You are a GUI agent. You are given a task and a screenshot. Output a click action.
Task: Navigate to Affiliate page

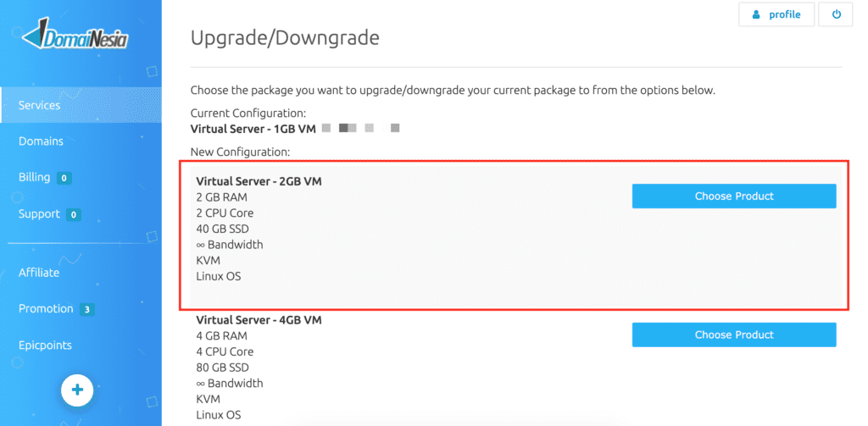(x=39, y=273)
